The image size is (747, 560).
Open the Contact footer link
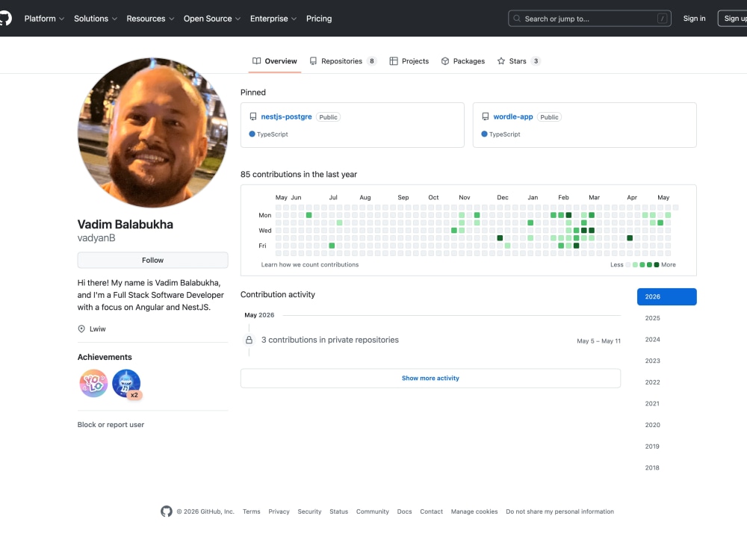[431, 511]
